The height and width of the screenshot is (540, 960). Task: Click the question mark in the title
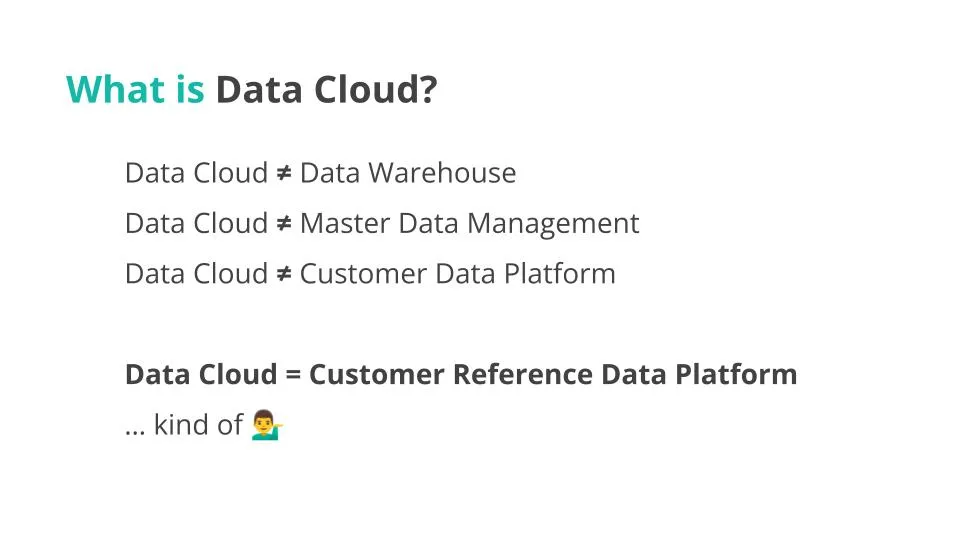(x=428, y=90)
